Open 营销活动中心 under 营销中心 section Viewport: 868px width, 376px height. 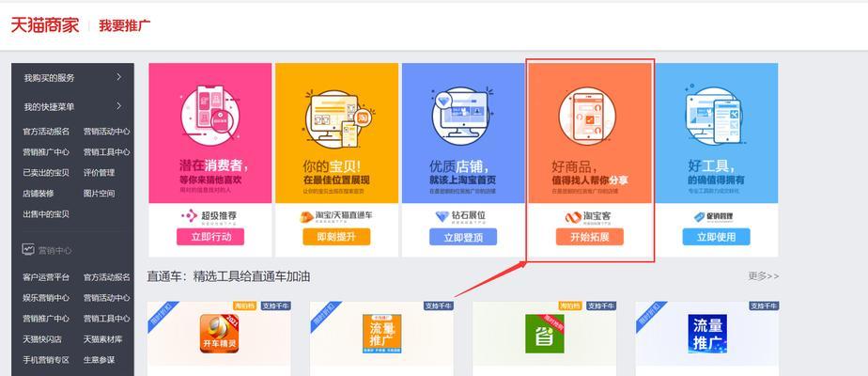coord(107,297)
